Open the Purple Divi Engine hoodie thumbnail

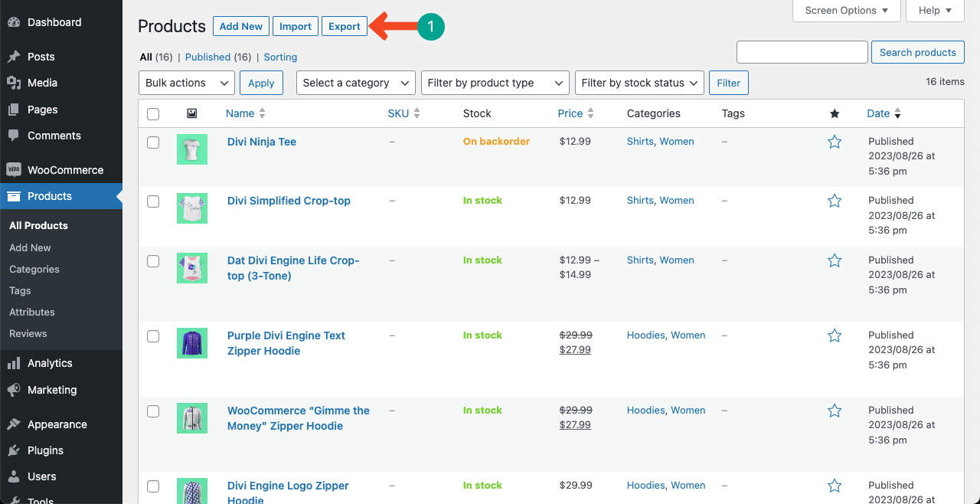pos(192,343)
